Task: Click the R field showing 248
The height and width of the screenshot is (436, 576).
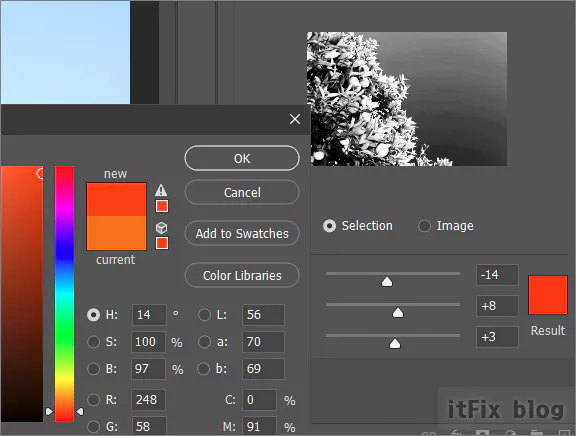Action: click(x=148, y=400)
